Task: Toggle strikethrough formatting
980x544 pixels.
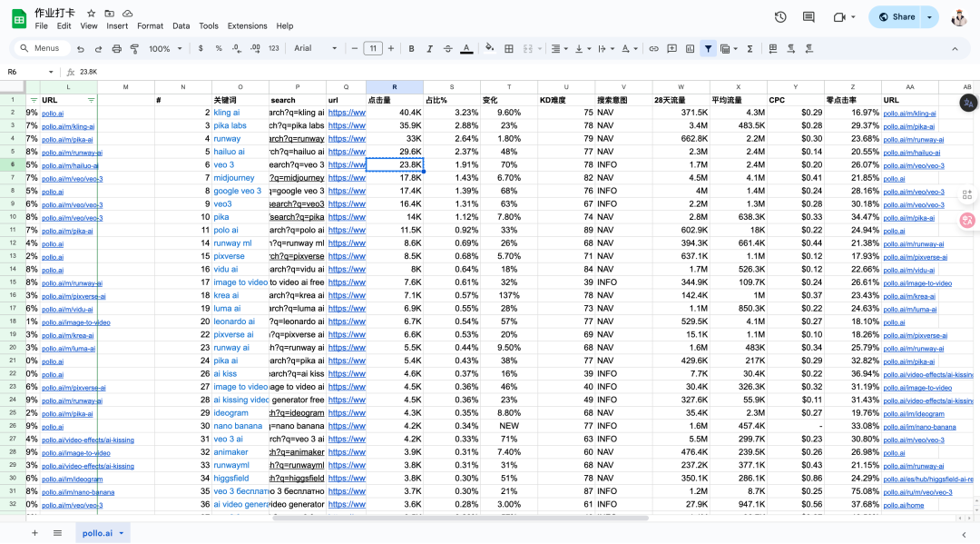Action: tap(447, 49)
